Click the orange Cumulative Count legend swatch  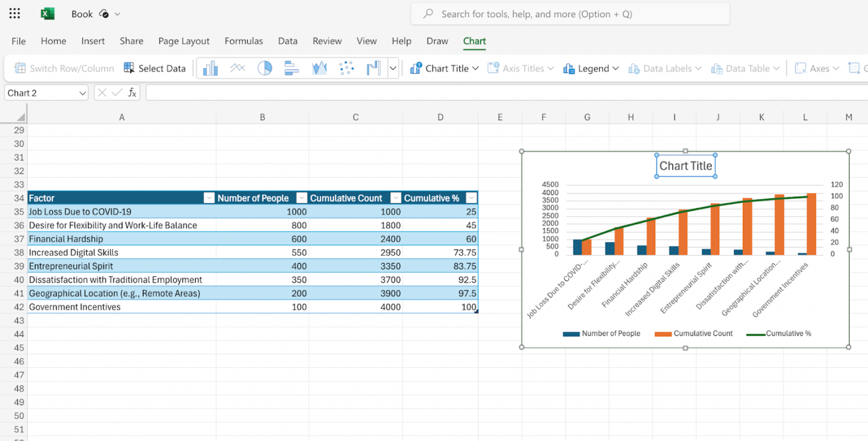[663, 334]
